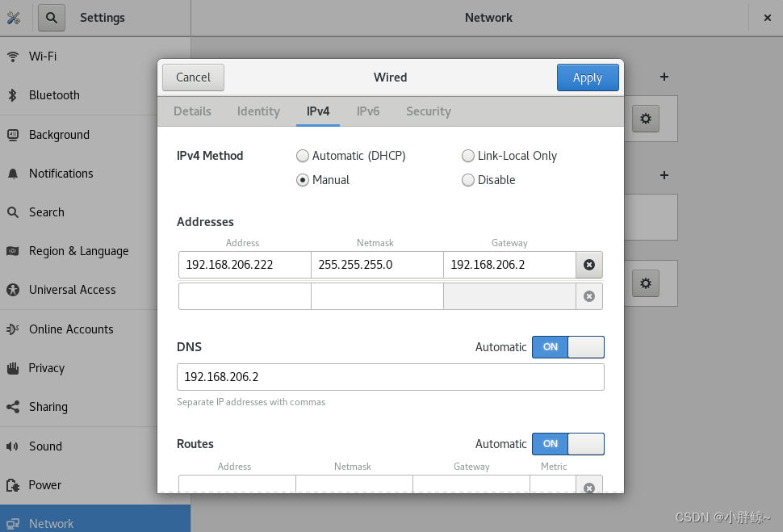Click the Routes metric input field
Image resolution: width=783 pixels, height=532 pixels.
[x=553, y=484]
